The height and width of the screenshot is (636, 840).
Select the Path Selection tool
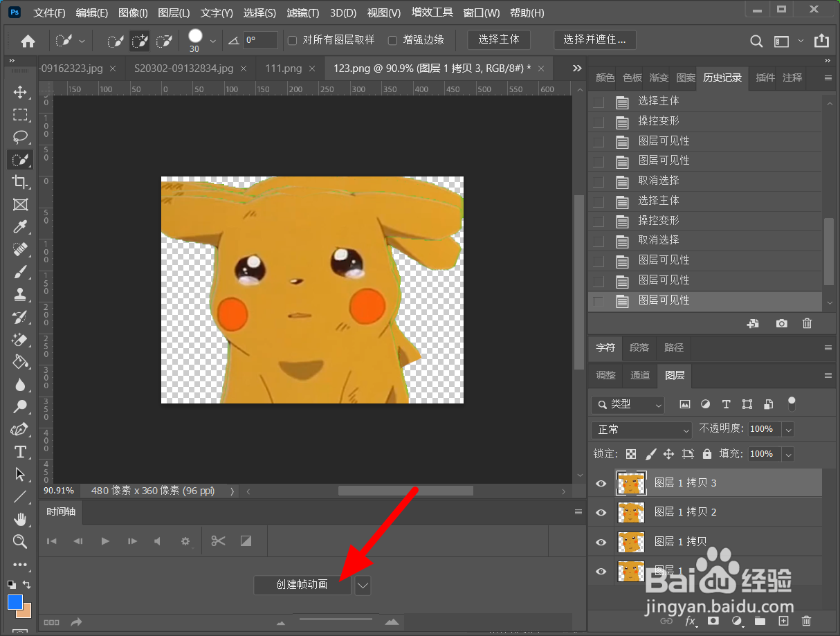(x=20, y=475)
